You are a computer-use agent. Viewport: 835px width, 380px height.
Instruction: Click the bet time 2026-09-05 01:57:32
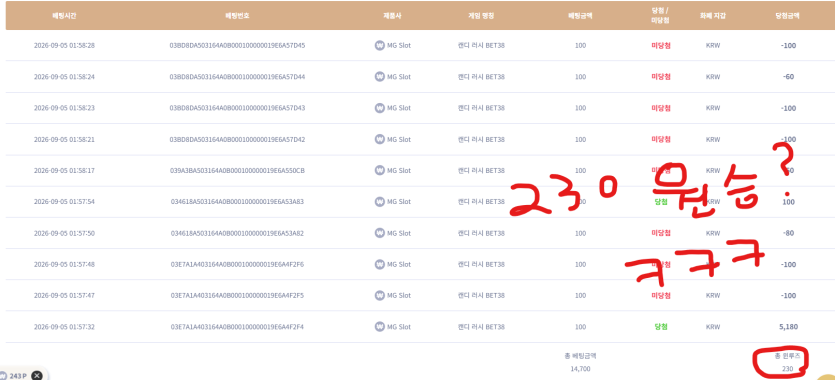pyautogui.click(x=64, y=327)
